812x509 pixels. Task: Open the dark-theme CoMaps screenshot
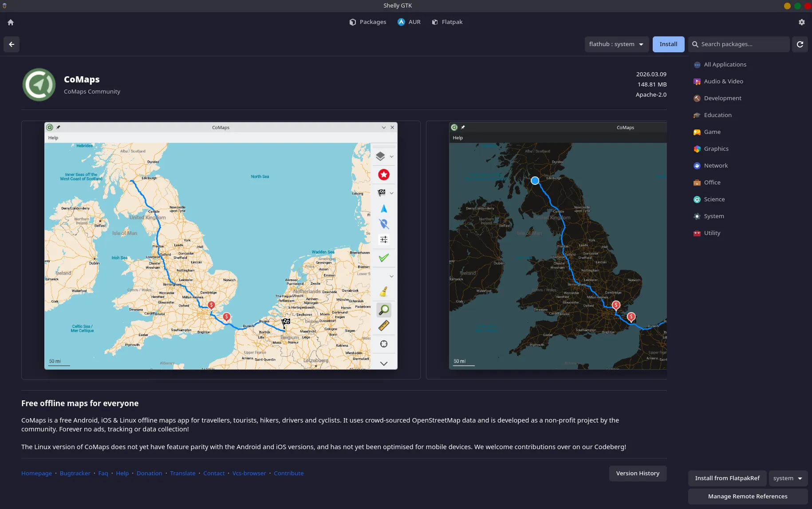(x=547, y=250)
